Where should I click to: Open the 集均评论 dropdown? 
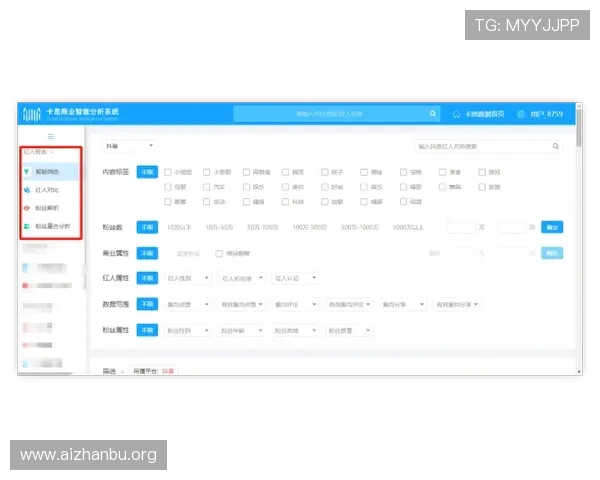coord(295,305)
